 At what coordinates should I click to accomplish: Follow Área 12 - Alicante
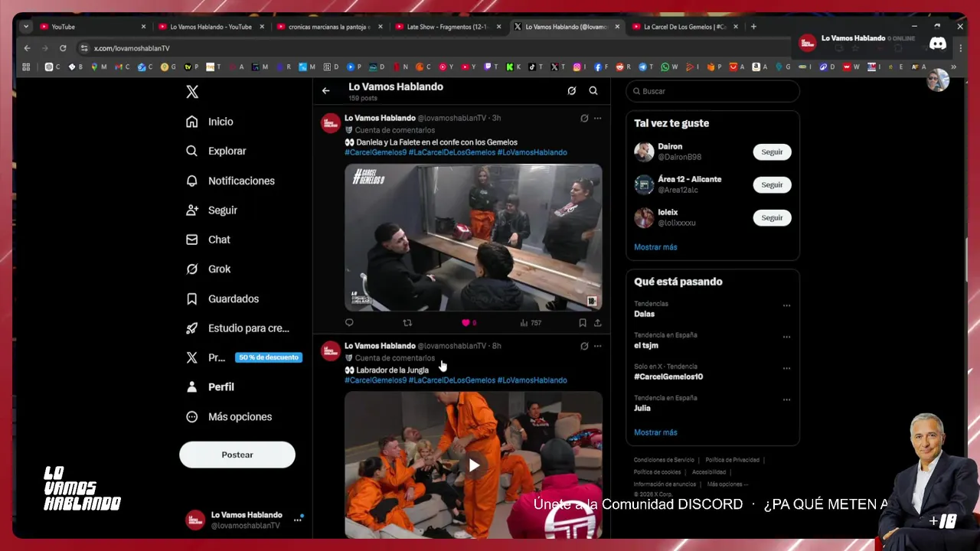click(x=772, y=184)
